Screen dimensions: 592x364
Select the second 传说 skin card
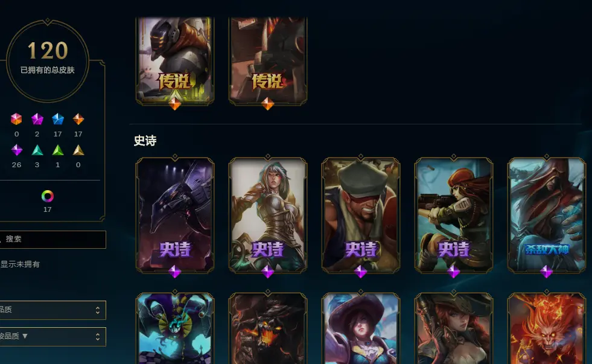(x=268, y=61)
